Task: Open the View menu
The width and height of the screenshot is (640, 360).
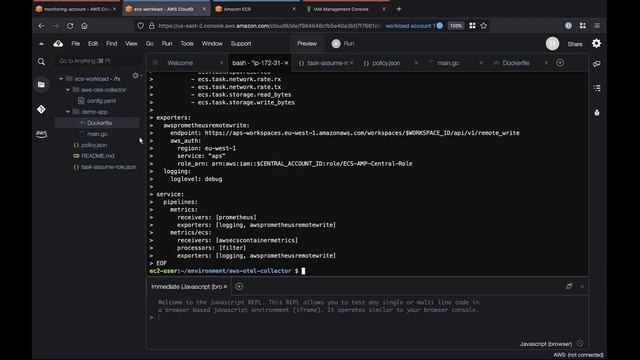Action: [131, 44]
